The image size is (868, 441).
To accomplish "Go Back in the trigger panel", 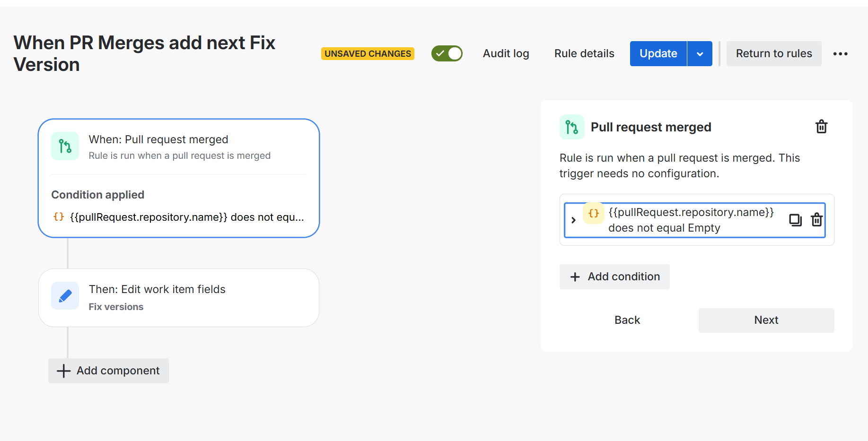I will [627, 320].
